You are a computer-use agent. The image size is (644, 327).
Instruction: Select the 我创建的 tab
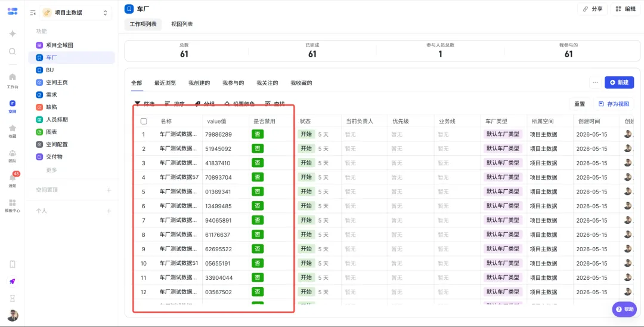tap(199, 83)
